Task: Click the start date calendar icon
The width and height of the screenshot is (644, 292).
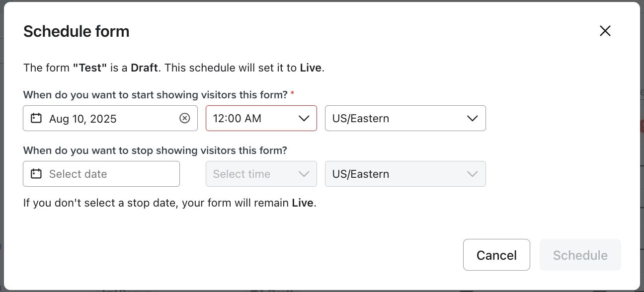Action: pyautogui.click(x=36, y=118)
